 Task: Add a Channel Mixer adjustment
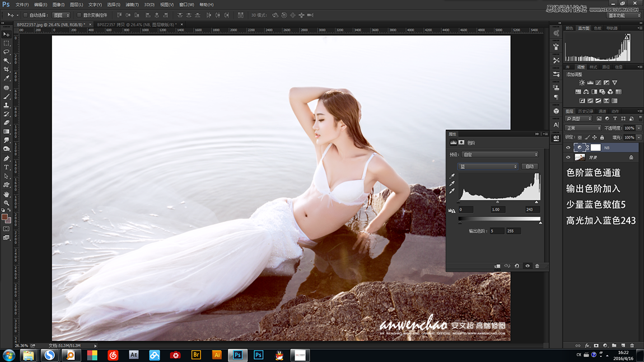tap(610, 92)
